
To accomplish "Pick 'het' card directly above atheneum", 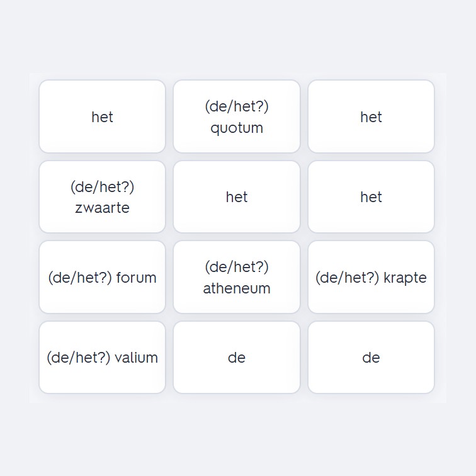I will (x=237, y=196).
